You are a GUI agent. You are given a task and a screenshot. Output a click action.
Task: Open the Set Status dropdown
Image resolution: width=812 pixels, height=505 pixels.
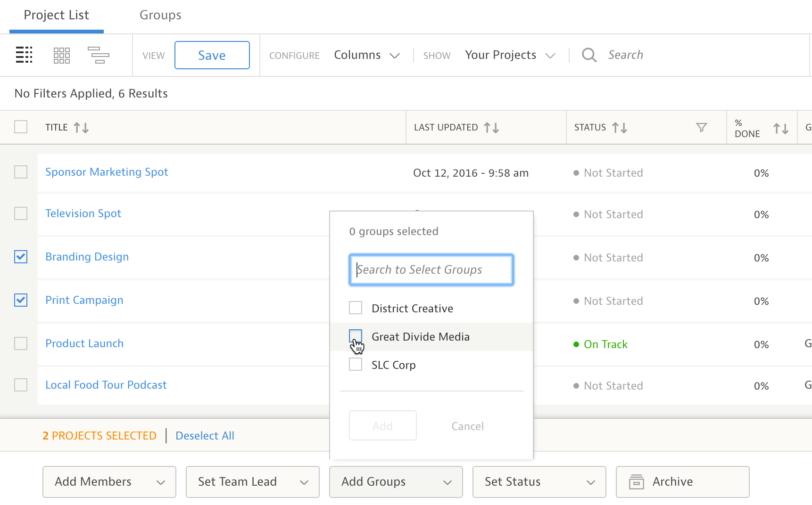(539, 481)
